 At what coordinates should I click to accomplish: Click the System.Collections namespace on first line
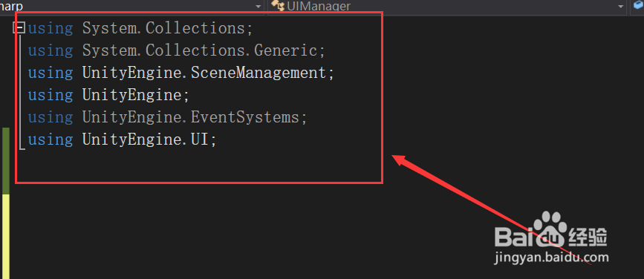(163, 28)
